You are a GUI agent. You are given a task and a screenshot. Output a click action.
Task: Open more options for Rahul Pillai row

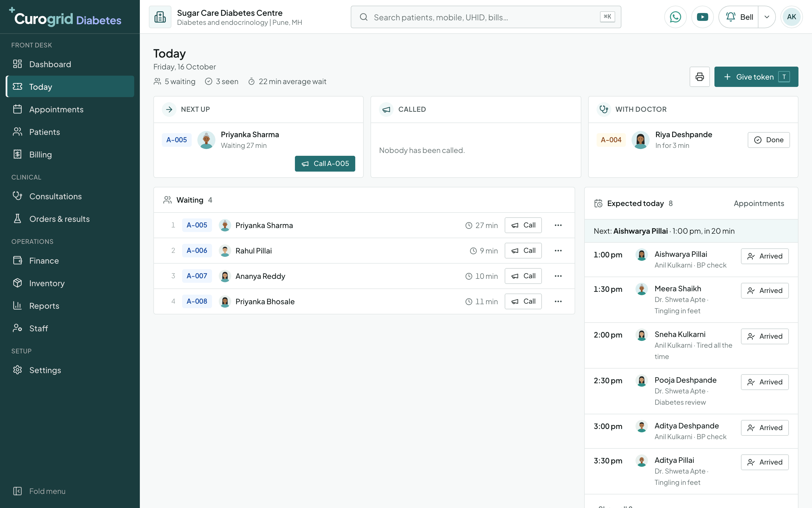(558, 251)
